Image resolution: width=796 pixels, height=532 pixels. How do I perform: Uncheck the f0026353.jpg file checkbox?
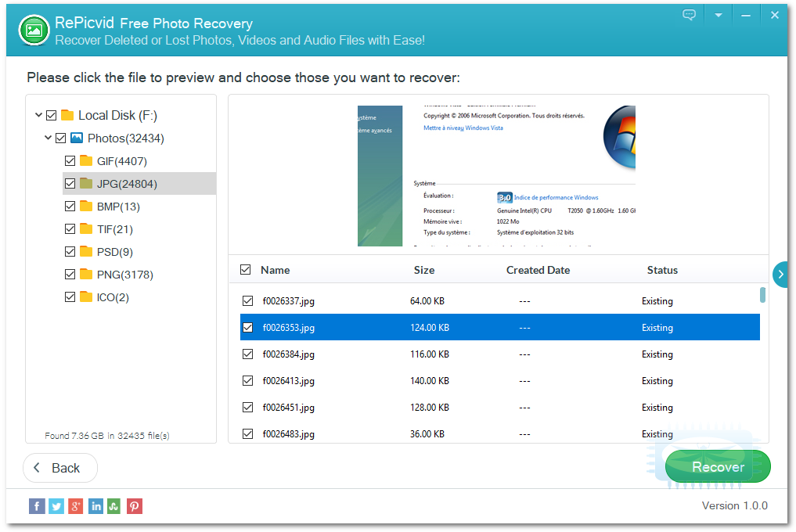click(x=248, y=328)
